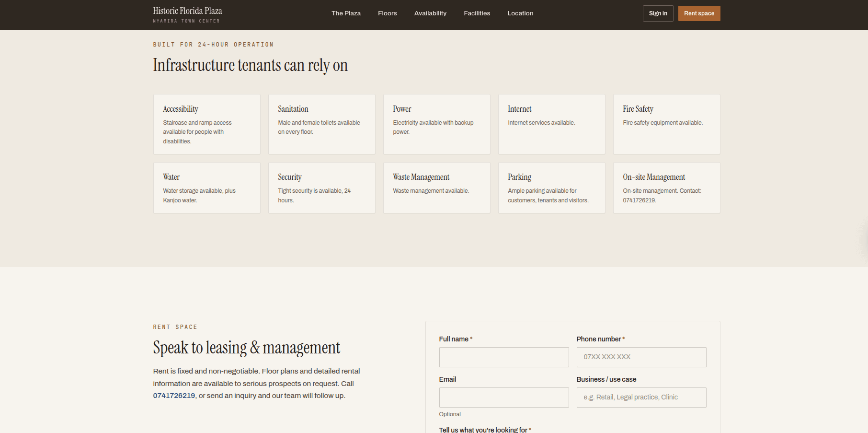This screenshot has width=868, height=433.
Task: Click the Water card heading
Action: pyautogui.click(x=171, y=177)
